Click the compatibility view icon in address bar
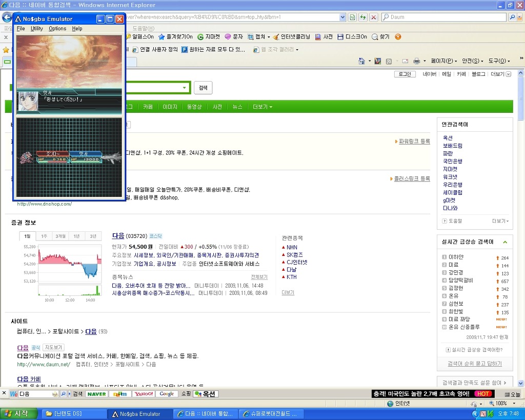The height and width of the screenshot is (420, 525). (352, 17)
